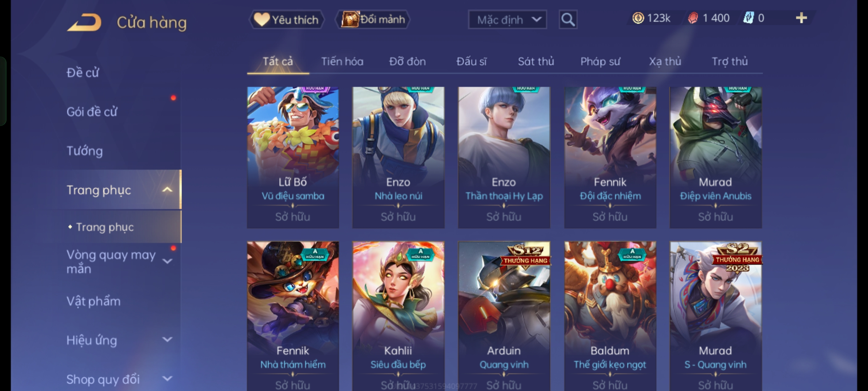Tap the blue voucher currency icon
The width and height of the screenshot is (868, 391).
click(x=748, y=18)
